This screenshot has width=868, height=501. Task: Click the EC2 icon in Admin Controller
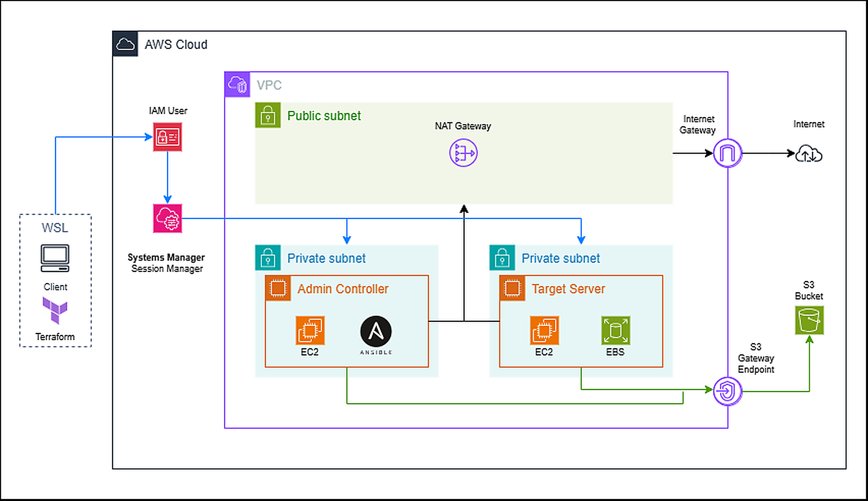pos(310,330)
